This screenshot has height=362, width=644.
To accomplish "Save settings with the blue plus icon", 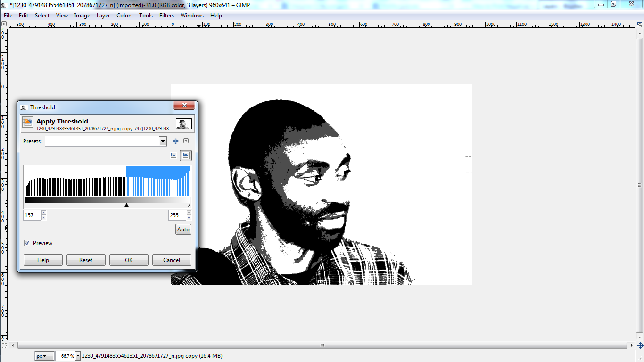I will tap(175, 141).
